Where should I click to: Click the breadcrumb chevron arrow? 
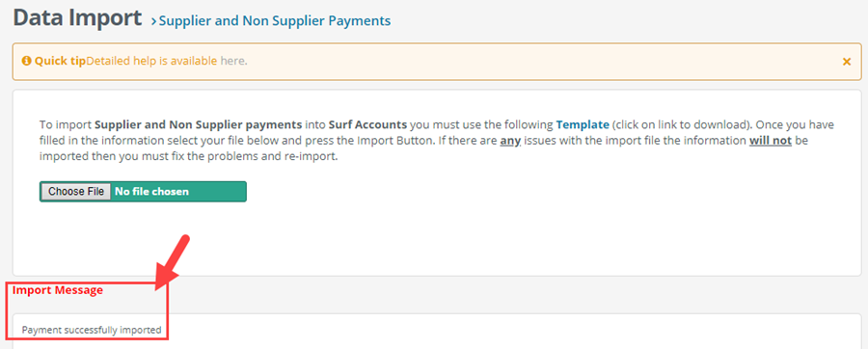153,22
